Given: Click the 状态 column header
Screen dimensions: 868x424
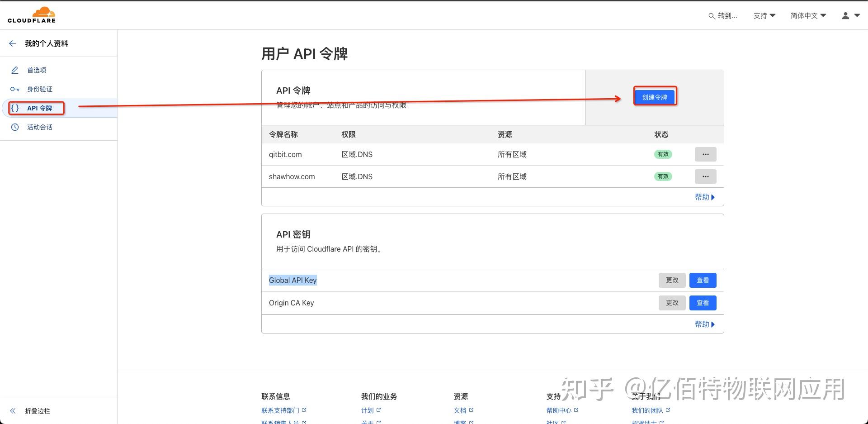Looking at the screenshot, I should 661,134.
